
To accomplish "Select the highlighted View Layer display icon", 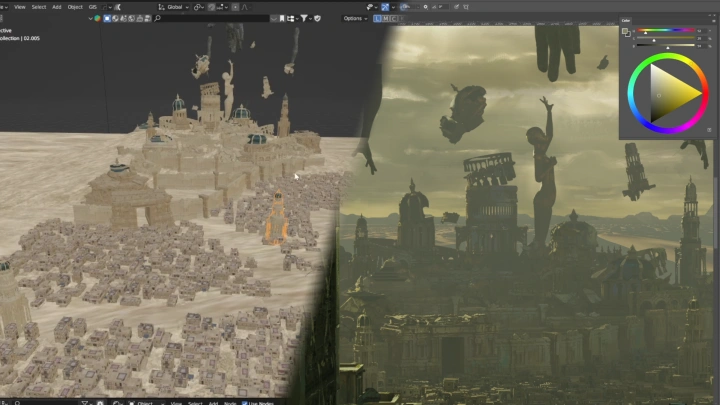I will pos(107,18).
